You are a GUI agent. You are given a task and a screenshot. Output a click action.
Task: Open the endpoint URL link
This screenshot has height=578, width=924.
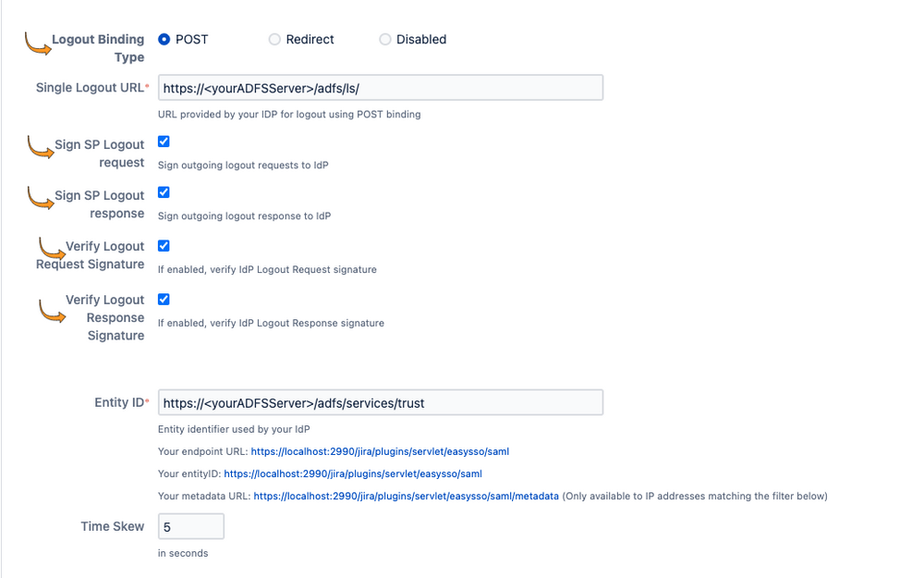coord(380,452)
